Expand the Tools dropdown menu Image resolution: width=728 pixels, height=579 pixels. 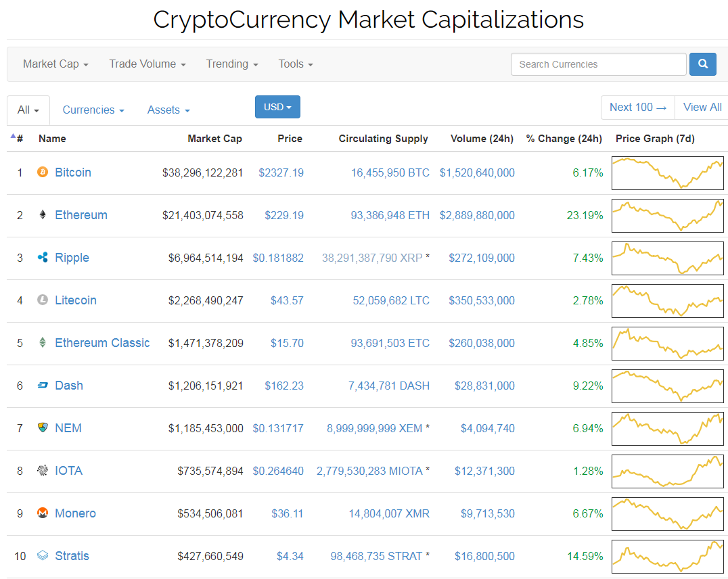295,64
